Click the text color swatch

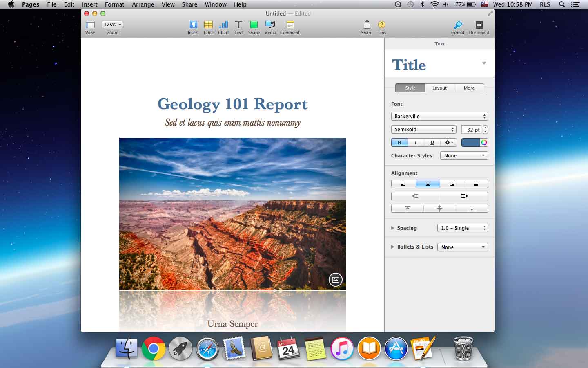coord(470,143)
